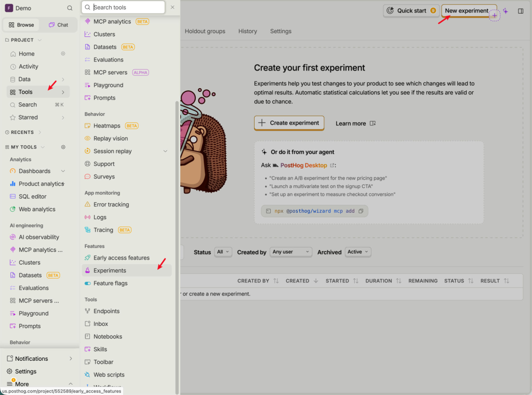Open Search in the sidebar

pyautogui.click(x=38, y=105)
